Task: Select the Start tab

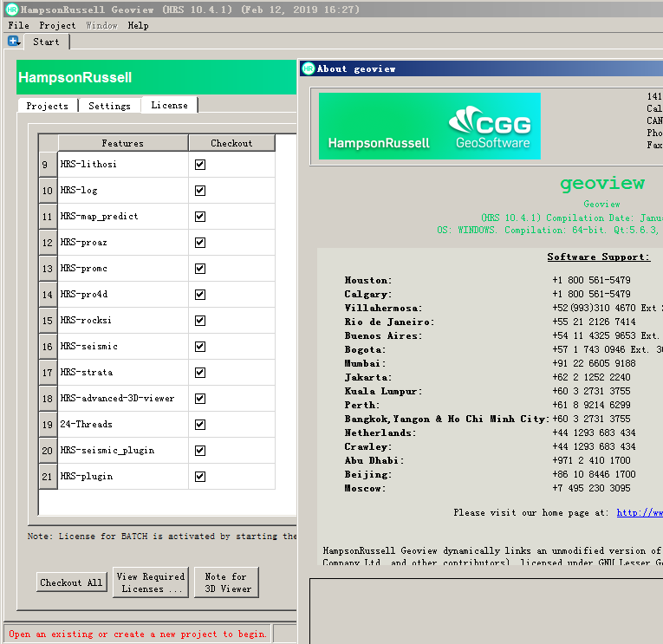Action: (x=46, y=42)
